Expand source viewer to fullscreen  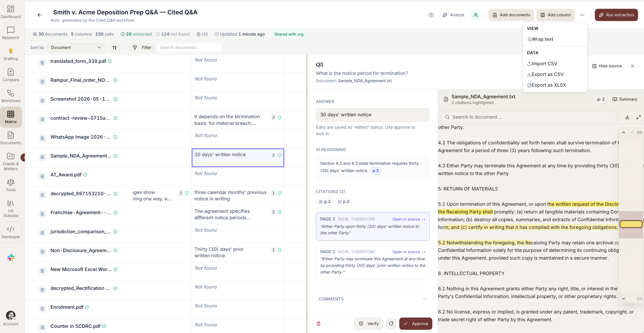638,117
